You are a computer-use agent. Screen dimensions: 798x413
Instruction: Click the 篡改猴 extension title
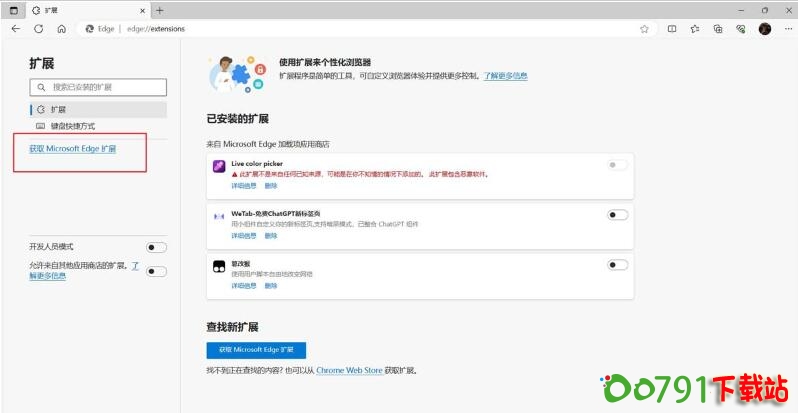tap(241, 264)
